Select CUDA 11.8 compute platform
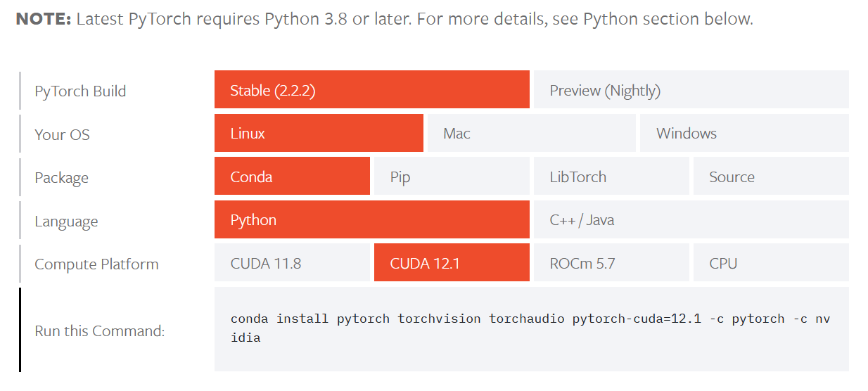 point(292,264)
